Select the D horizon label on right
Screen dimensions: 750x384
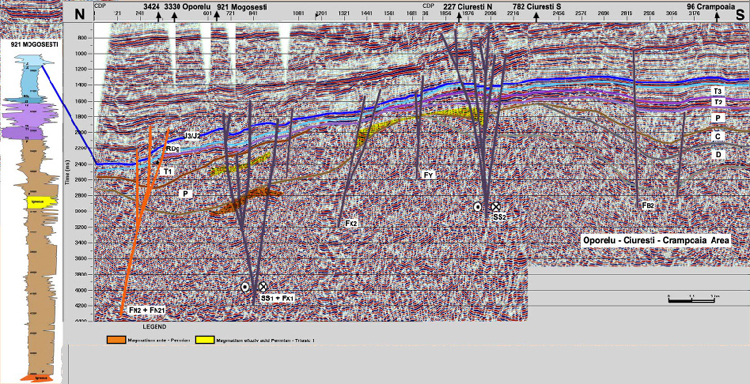pos(718,154)
